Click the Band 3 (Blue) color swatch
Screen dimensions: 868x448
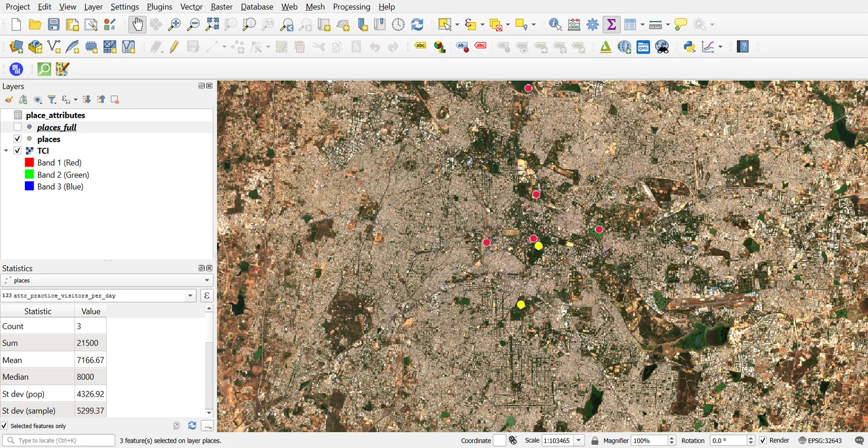click(29, 186)
